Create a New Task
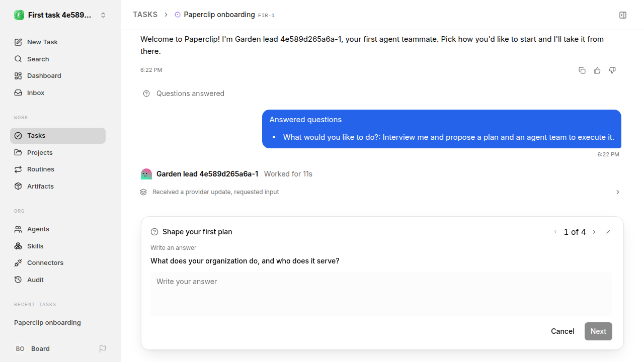This screenshot has width=644, height=362. tap(58, 42)
